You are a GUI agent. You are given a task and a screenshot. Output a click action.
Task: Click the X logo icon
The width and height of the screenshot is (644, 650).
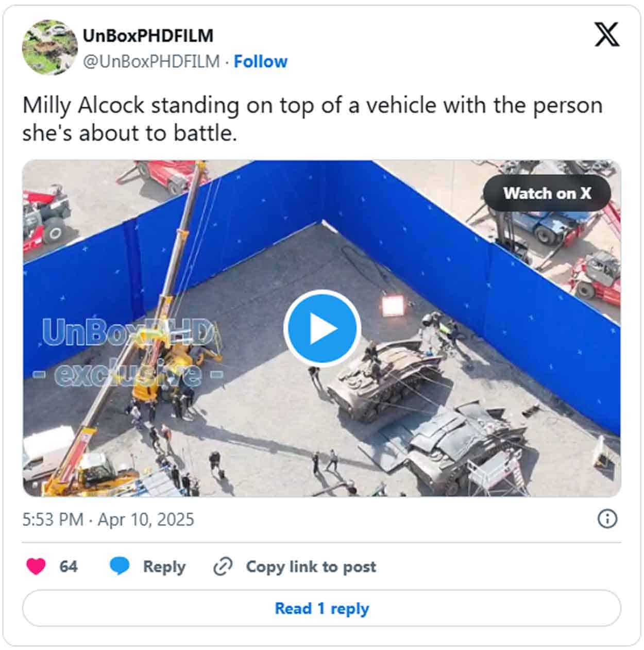(607, 34)
